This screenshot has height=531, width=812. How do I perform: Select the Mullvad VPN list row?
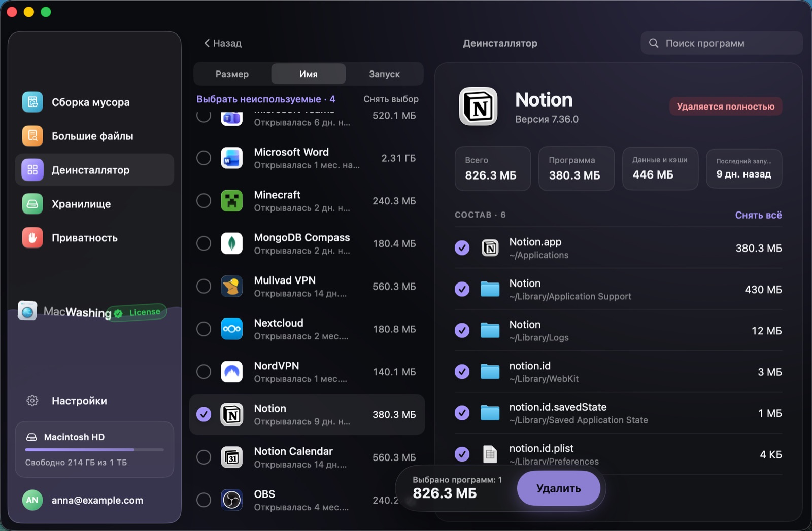307,287
